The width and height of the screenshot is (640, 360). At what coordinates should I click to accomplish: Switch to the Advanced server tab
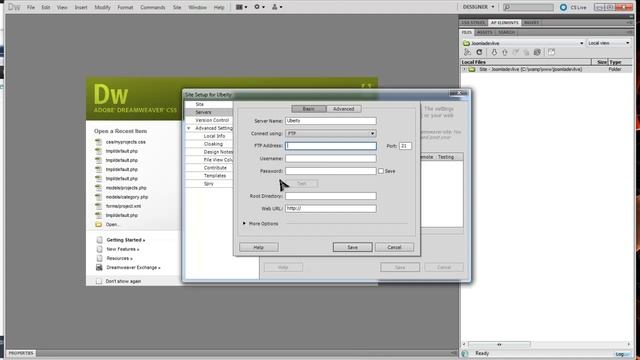[x=344, y=109]
